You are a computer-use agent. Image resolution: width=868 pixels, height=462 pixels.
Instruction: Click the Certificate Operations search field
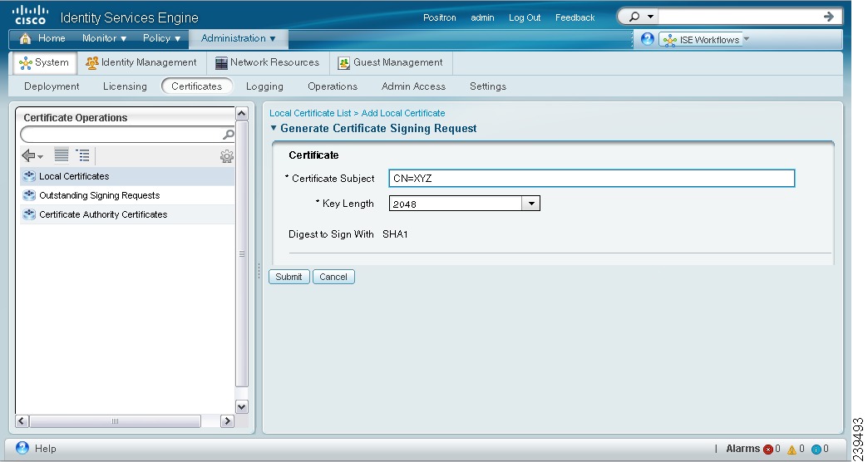pyautogui.click(x=121, y=135)
